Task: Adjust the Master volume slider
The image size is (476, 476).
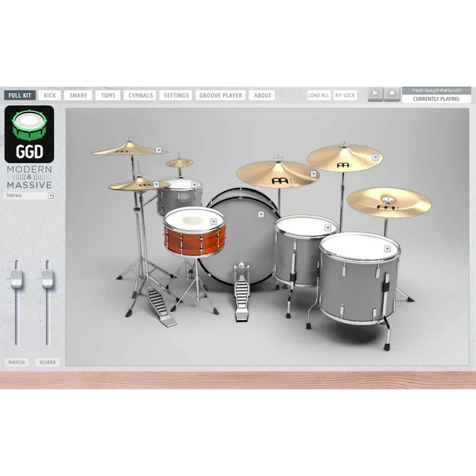Action: [x=17, y=279]
